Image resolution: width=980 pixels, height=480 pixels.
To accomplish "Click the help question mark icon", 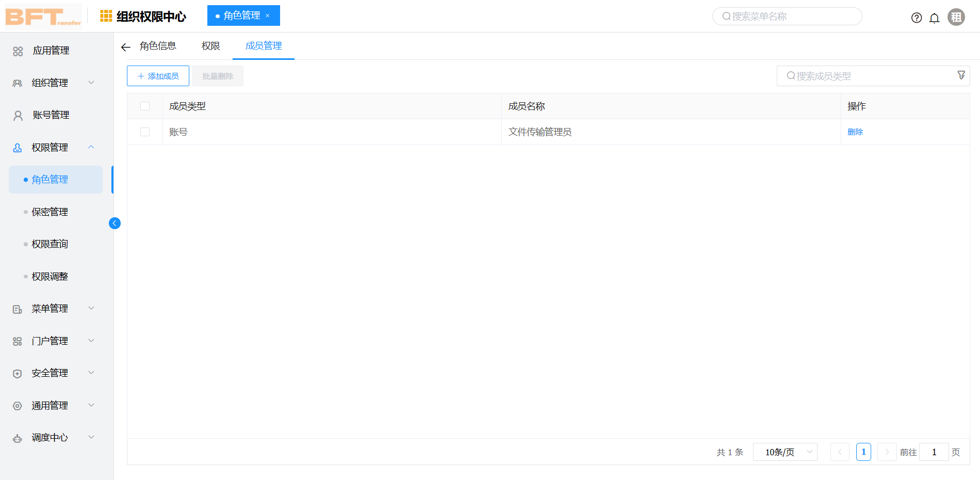I will [x=917, y=17].
